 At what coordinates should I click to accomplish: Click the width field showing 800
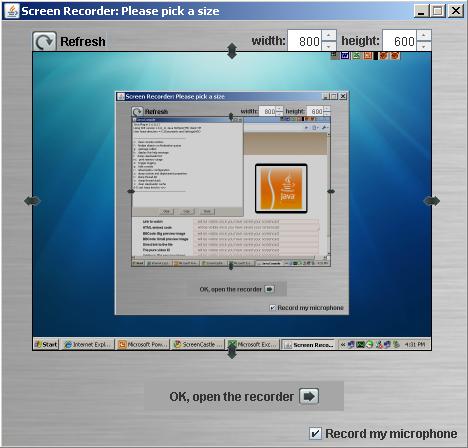(305, 41)
